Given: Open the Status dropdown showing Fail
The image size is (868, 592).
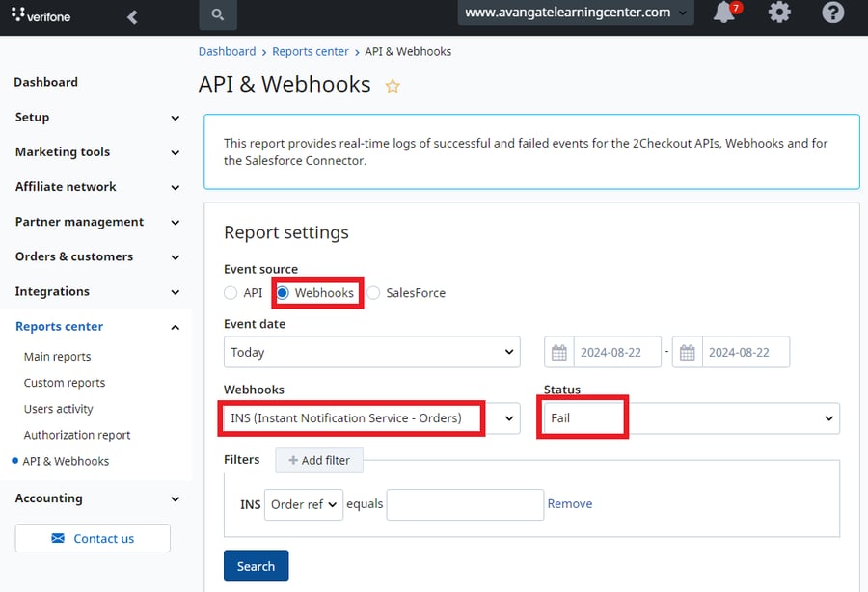Looking at the screenshot, I should coord(692,418).
